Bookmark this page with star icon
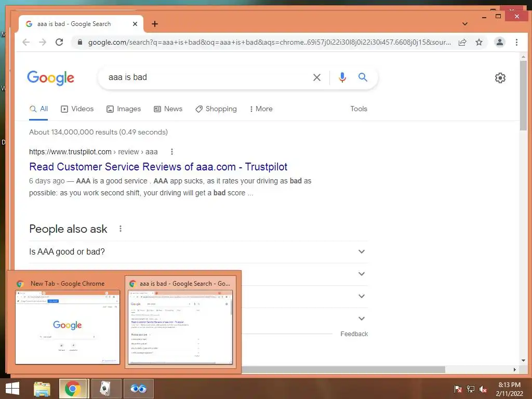This screenshot has height=399, width=532. pyautogui.click(x=478, y=42)
